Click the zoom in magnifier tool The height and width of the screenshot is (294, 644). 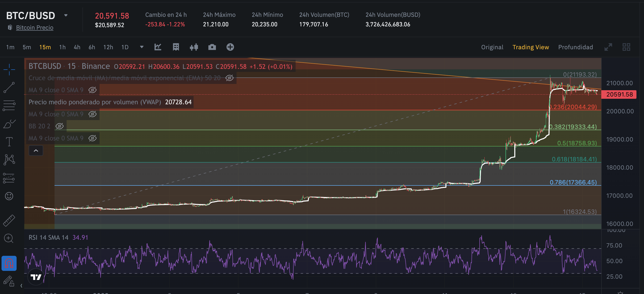coord(9,238)
